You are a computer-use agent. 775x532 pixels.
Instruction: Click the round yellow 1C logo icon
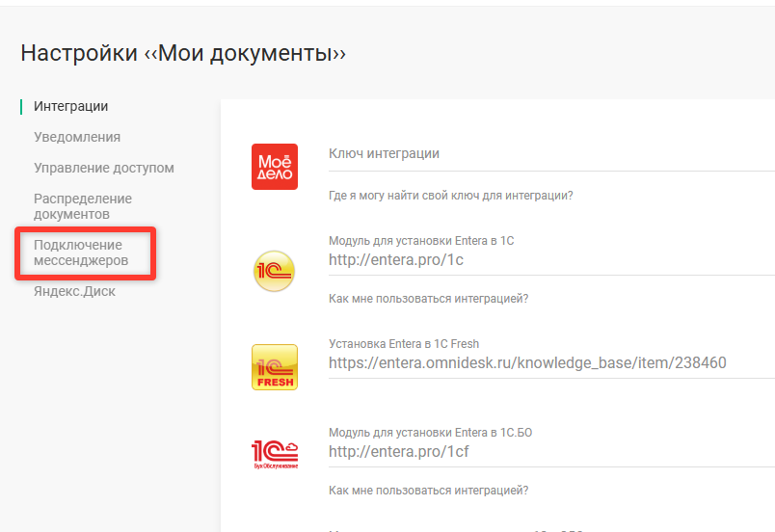(274, 271)
